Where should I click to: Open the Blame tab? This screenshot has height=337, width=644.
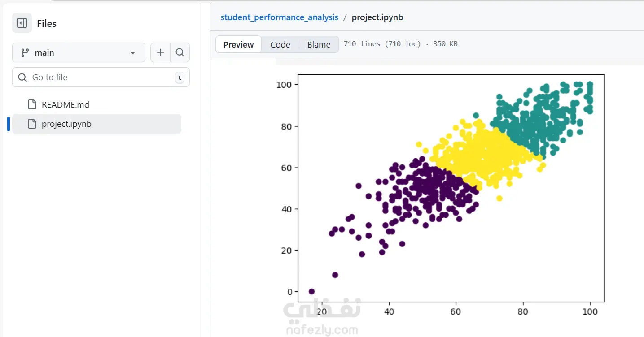coord(319,44)
